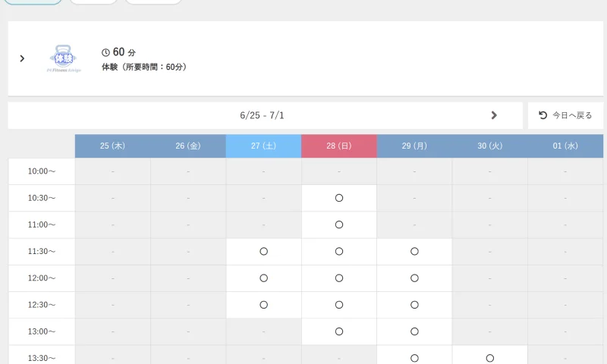Select the 26 (金) column header
607x364 pixels.
pos(188,146)
